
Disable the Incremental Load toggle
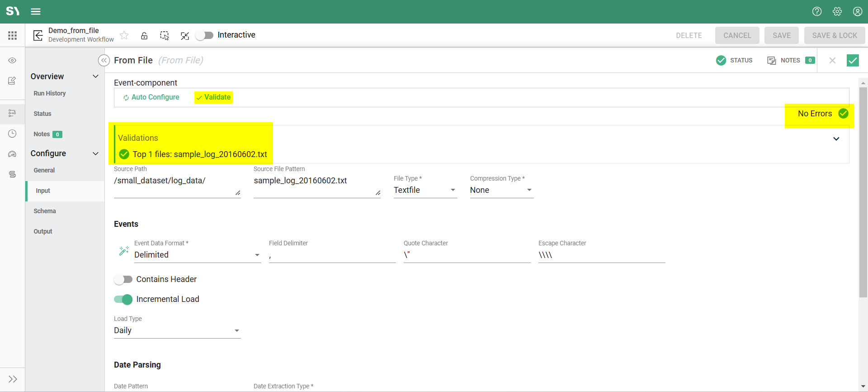tap(123, 299)
